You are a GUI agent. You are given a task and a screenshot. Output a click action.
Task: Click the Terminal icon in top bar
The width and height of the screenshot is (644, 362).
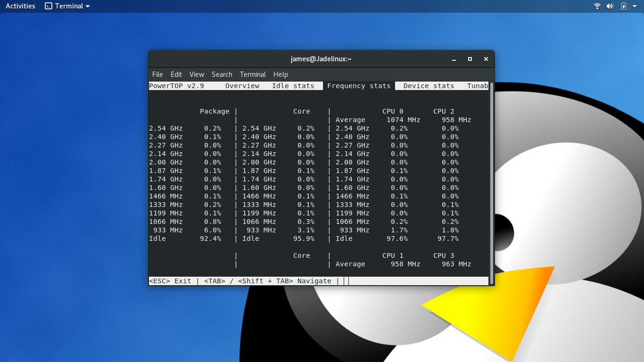[49, 6]
